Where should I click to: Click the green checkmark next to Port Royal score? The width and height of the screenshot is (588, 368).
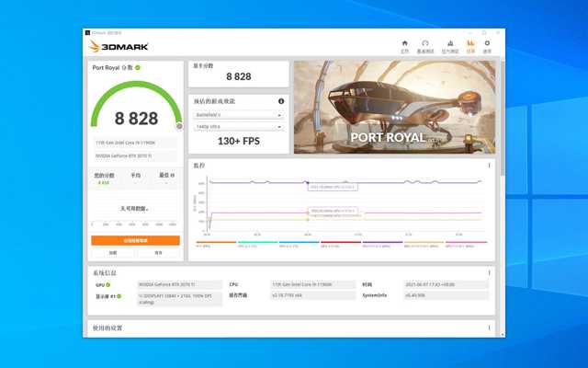138,68
